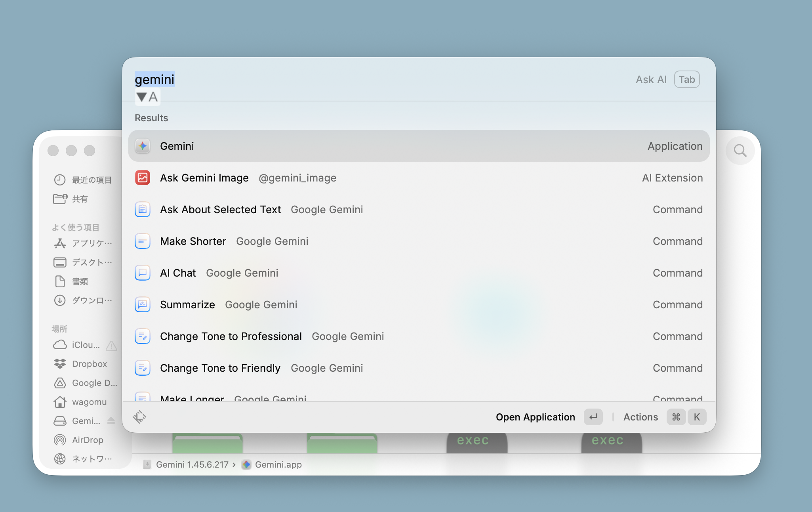Click Ask About Selected Text command icon
The height and width of the screenshot is (512, 812).
coord(143,210)
